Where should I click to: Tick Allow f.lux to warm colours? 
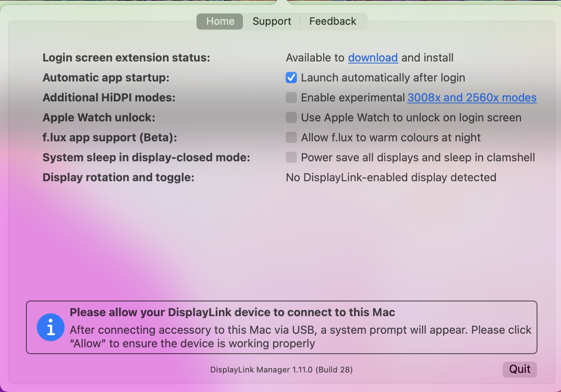click(x=291, y=137)
